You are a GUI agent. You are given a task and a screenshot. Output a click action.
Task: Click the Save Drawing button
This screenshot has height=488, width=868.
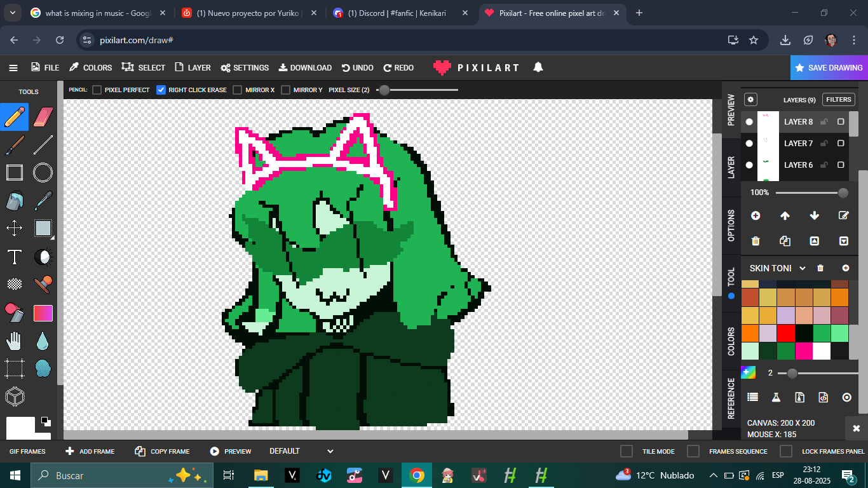pos(829,68)
